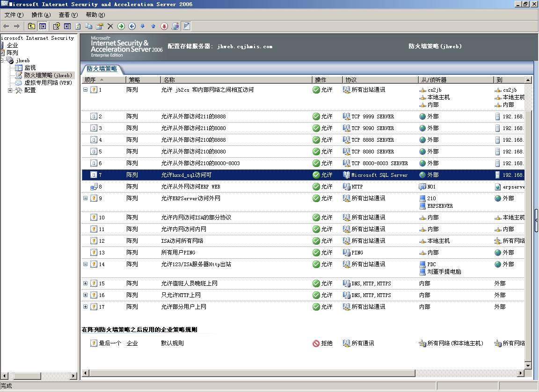Open the 查看 menu
The width and height of the screenshot is (539, 392).
[x=68, y=15]
